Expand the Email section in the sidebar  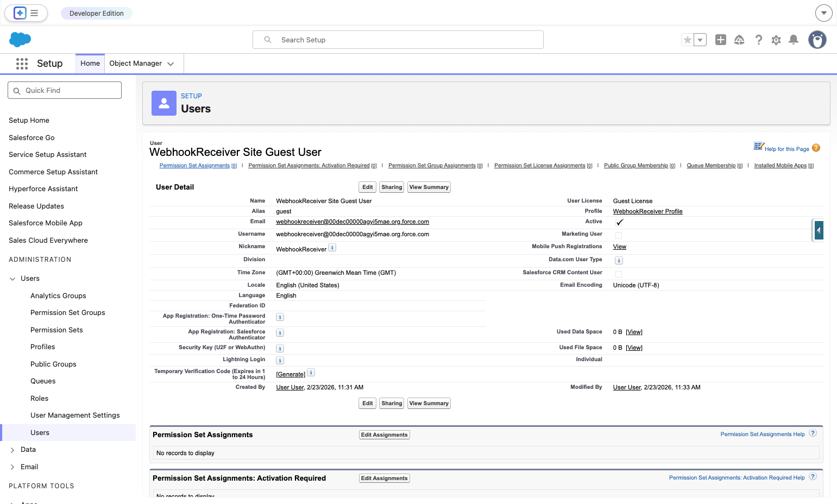12,467
